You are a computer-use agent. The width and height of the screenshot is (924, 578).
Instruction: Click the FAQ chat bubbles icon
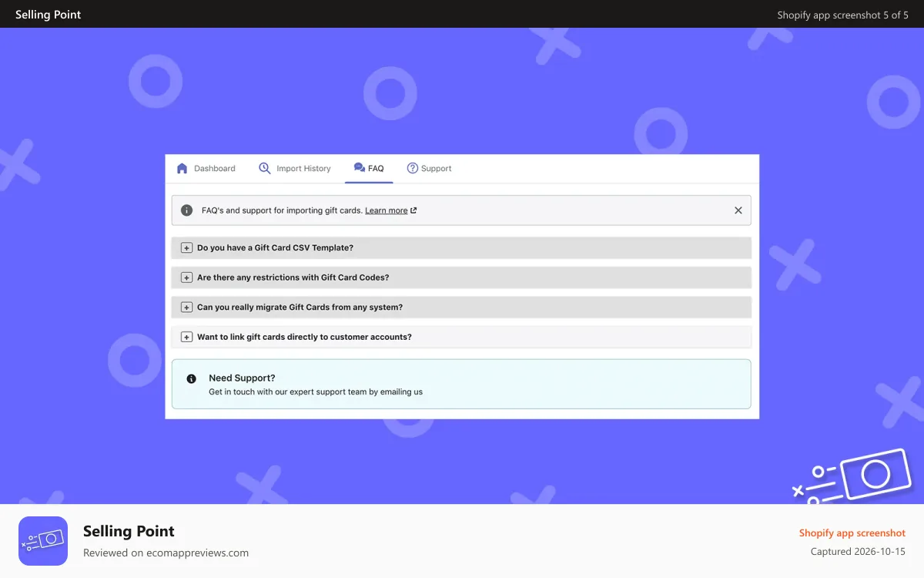coord(360,168)
